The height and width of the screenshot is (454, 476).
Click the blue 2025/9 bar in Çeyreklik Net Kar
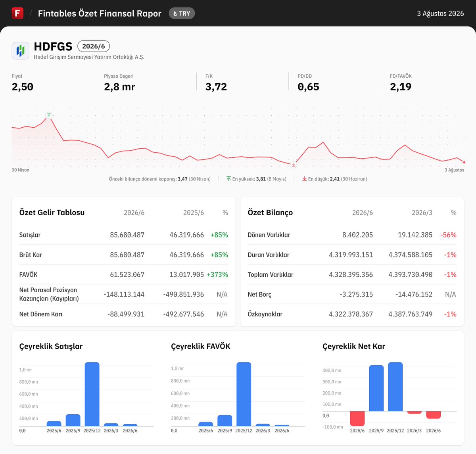376,388
